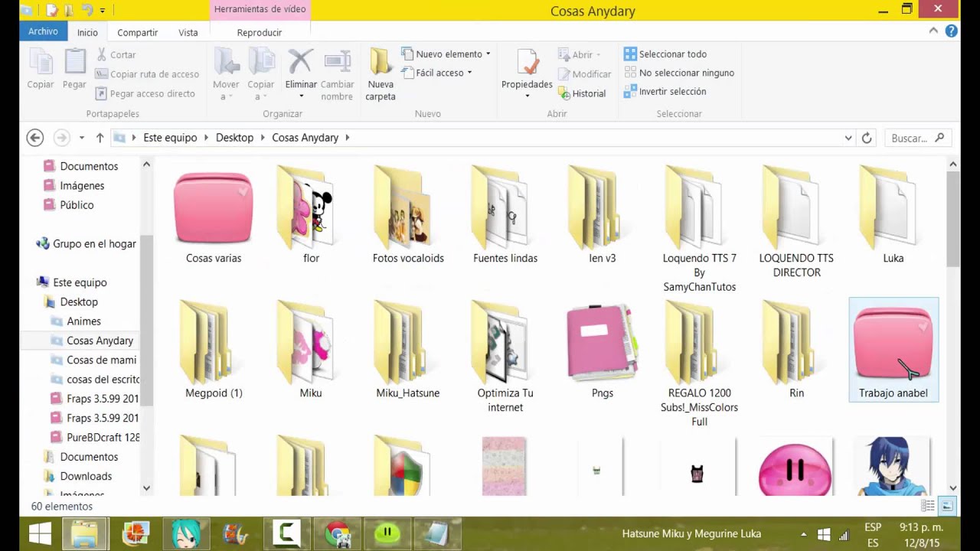Switch to large icons view in status bar
The image size is (980, 551).
click(x=947, y=506)
